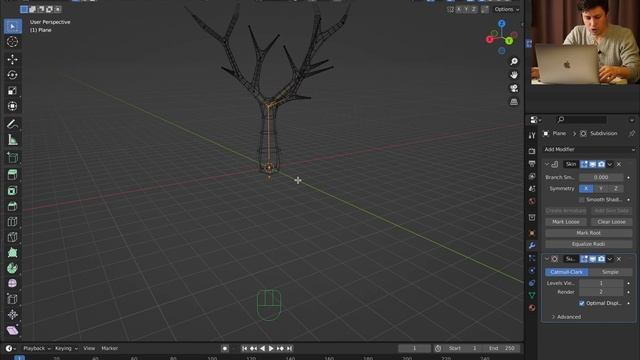Open the properties editor type dropdown
Image resolution: width=640 pixels, height=360 pixels.
tap(535, 120)
